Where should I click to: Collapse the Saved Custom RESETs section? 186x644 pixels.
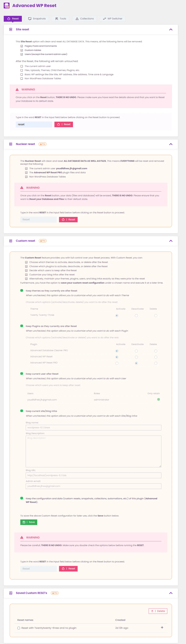pos(171,593)
